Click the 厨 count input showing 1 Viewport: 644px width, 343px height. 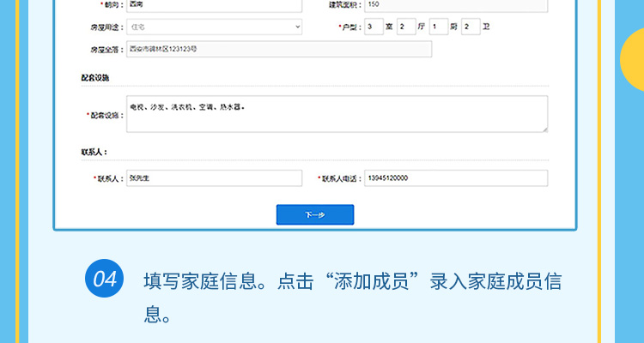[x=439, y=27]
